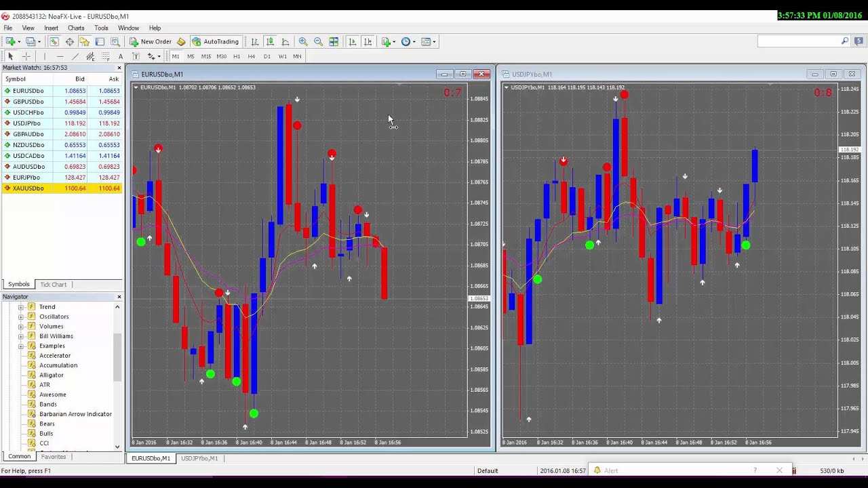868x488 pixels.
Task: Zoom in on the chart
Action: [303, 41]
